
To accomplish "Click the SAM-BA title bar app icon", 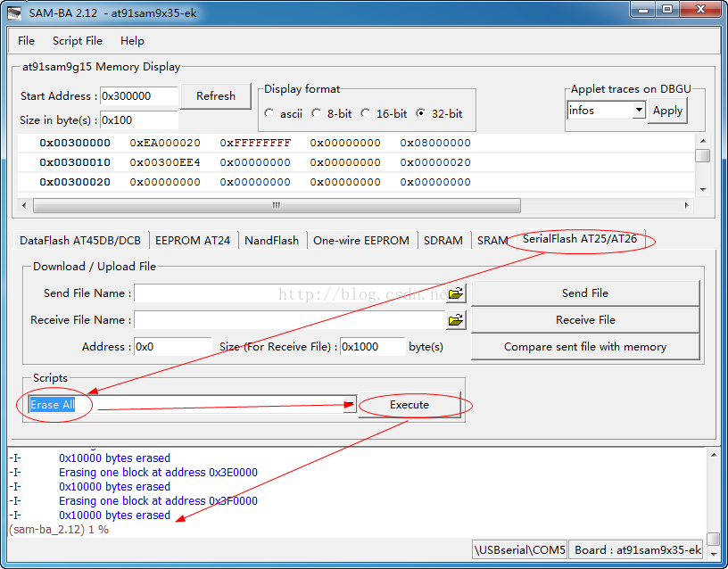I will 14,12.
